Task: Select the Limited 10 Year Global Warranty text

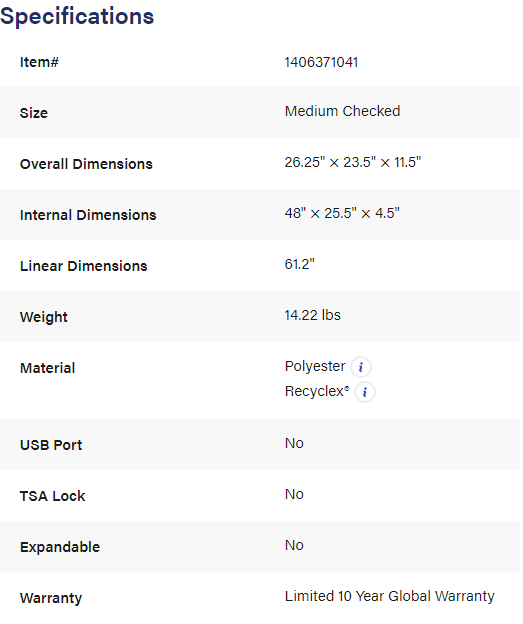Action: tap(390, 597)
